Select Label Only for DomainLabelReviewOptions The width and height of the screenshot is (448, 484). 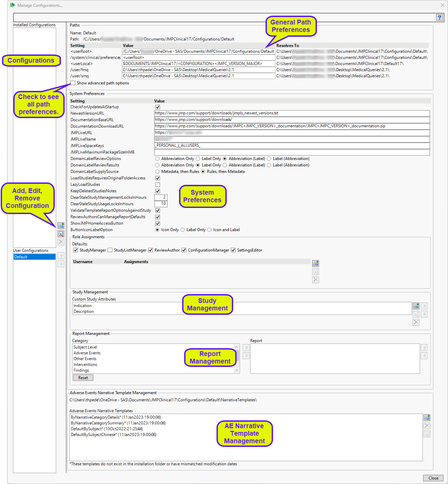click(198, 159)
